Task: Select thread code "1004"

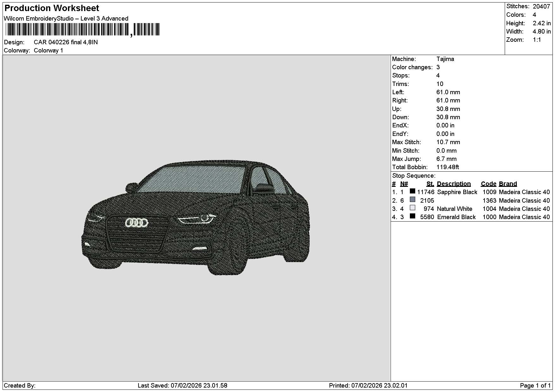Action: pyautogui.click(x=489, y=209)
